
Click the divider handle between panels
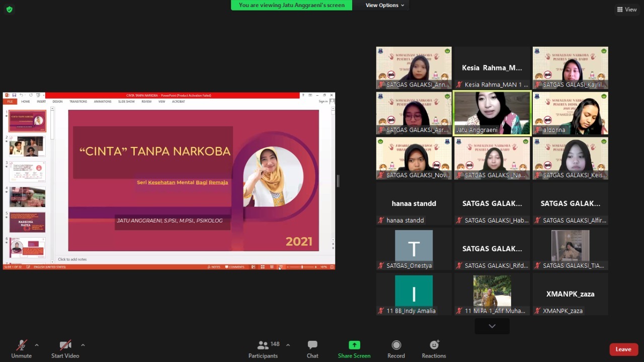[x=338, y=181]
